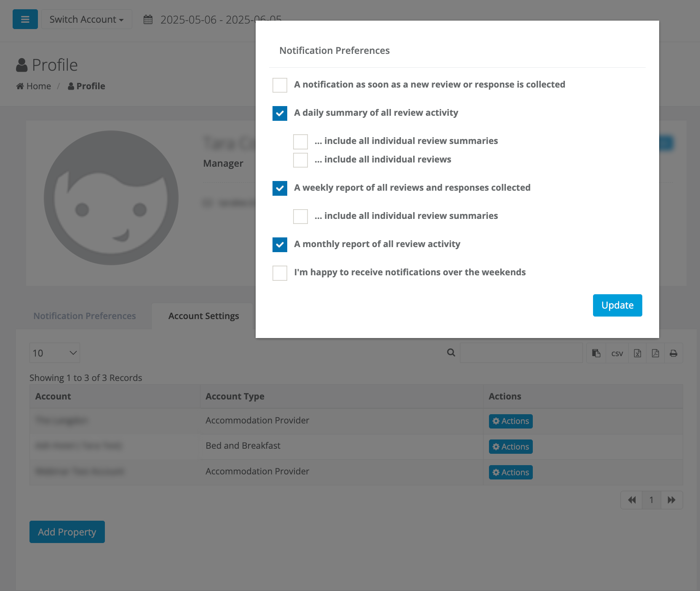Uncheck the daily summary of review activity
This screenshot has width=700, height=591.
280,113
